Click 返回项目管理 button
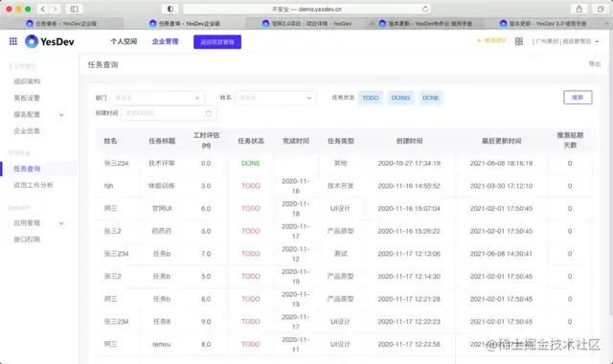613x364 pixels. (217, 42)
